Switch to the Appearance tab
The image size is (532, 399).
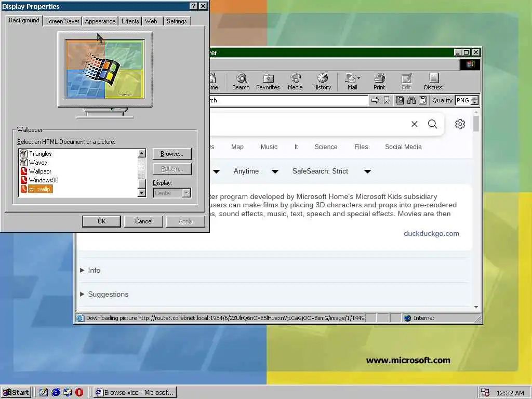(100, 21)
